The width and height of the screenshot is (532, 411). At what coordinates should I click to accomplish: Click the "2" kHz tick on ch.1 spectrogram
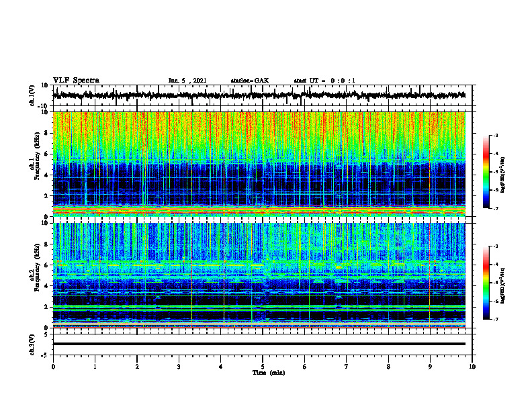point(47,196)
